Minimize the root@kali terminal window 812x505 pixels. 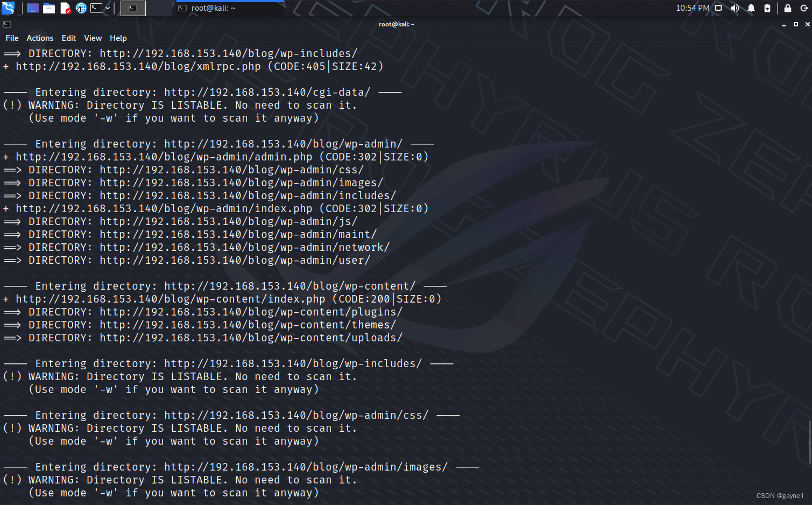coord(784,25)
